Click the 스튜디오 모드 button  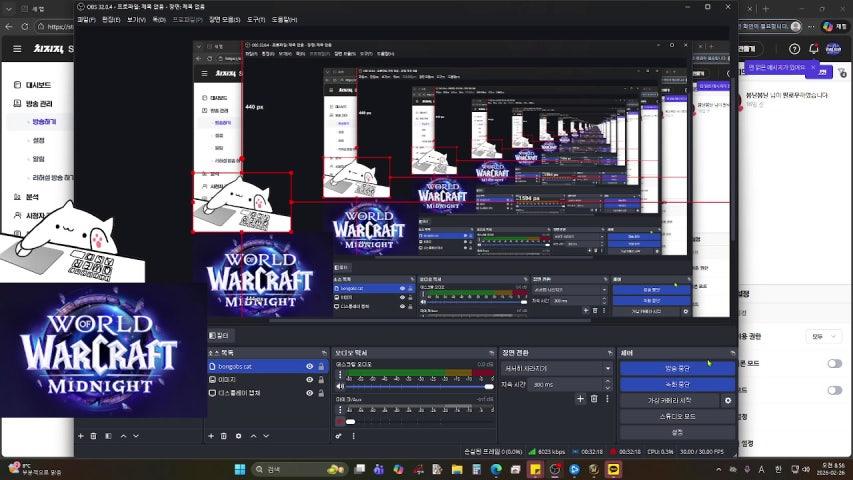[677, 416]
